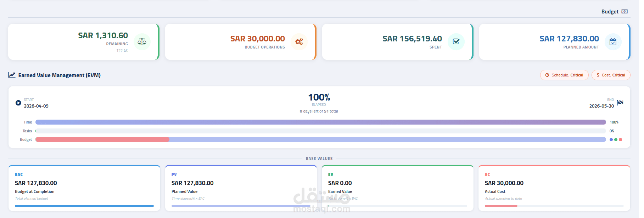Click the Time progress bar

coord(321,122)
